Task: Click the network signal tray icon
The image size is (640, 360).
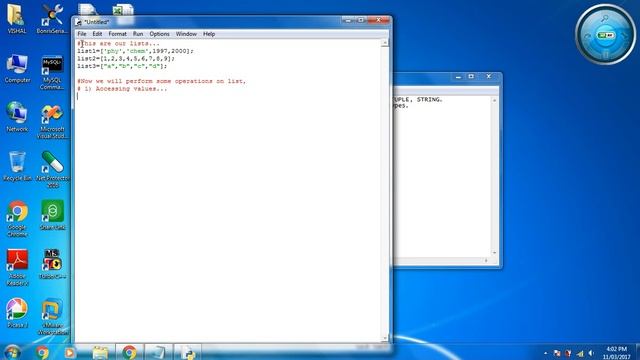Action: click(580, 353)
